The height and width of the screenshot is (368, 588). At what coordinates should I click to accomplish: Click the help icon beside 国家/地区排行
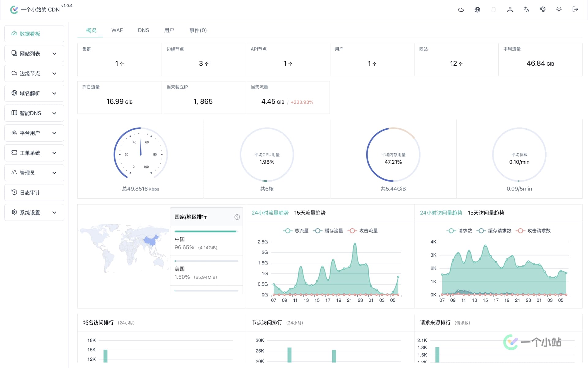coord(237,217)
